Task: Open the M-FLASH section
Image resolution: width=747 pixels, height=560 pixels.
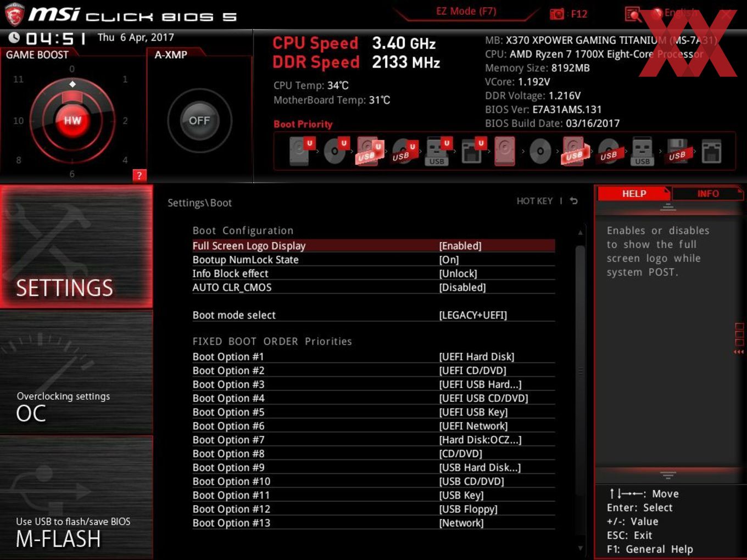Action: point(76,497)
